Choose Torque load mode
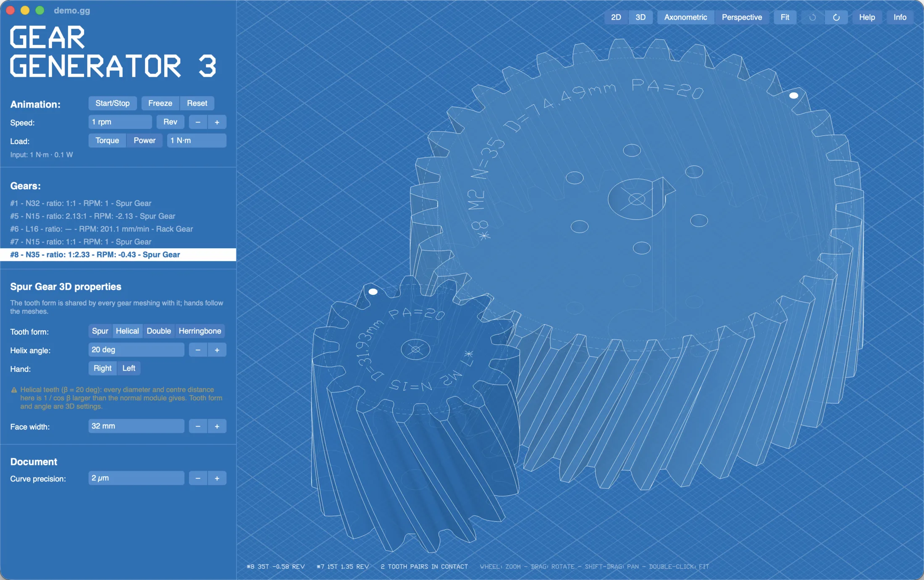Image resolution: width=924 pixels, height=580 pixels. point(107,141)
